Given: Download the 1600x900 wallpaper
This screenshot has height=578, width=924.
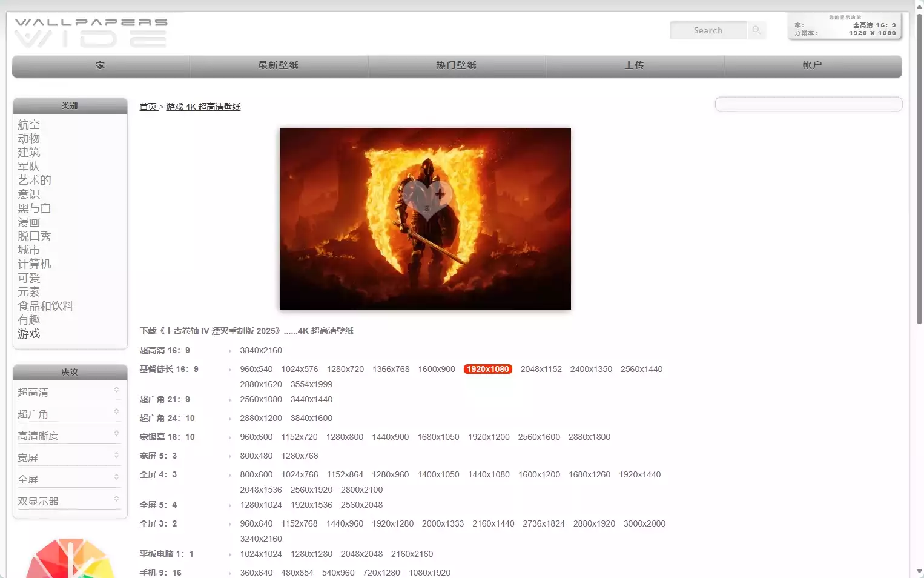Looking at the screenshot, I should [437, 369].
